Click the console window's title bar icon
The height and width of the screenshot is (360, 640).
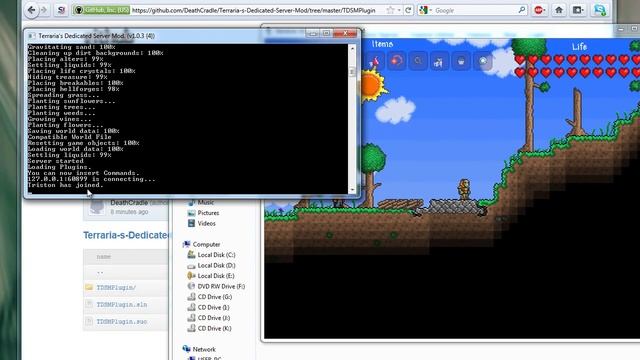click(31, 36)
